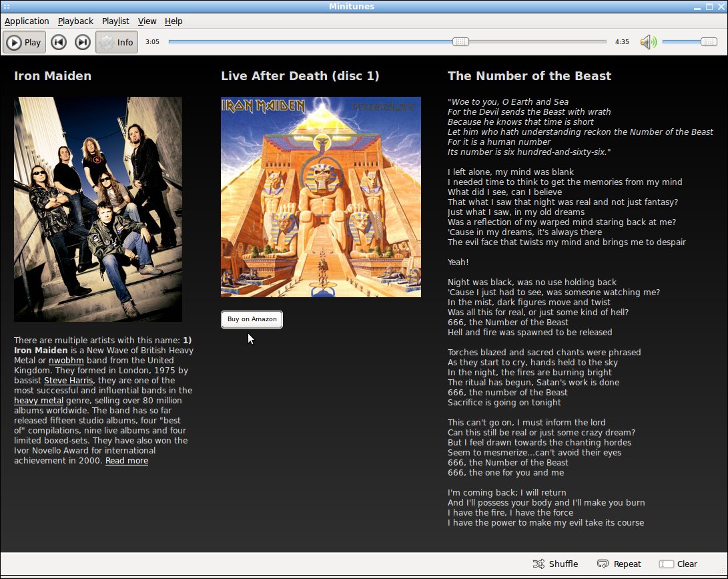
Task: Click the lyric "I left alone, my mind was blank"
Action: [510, 172]
